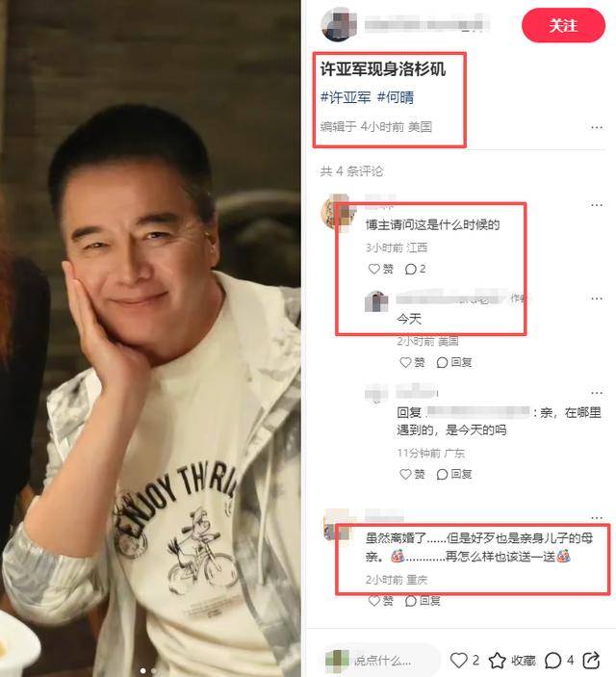This screenshot has width=616, height=677.
Task: Like the 虽然离婚了 comment heart icon
Action: pyautogui.click(x=374, y=601)
